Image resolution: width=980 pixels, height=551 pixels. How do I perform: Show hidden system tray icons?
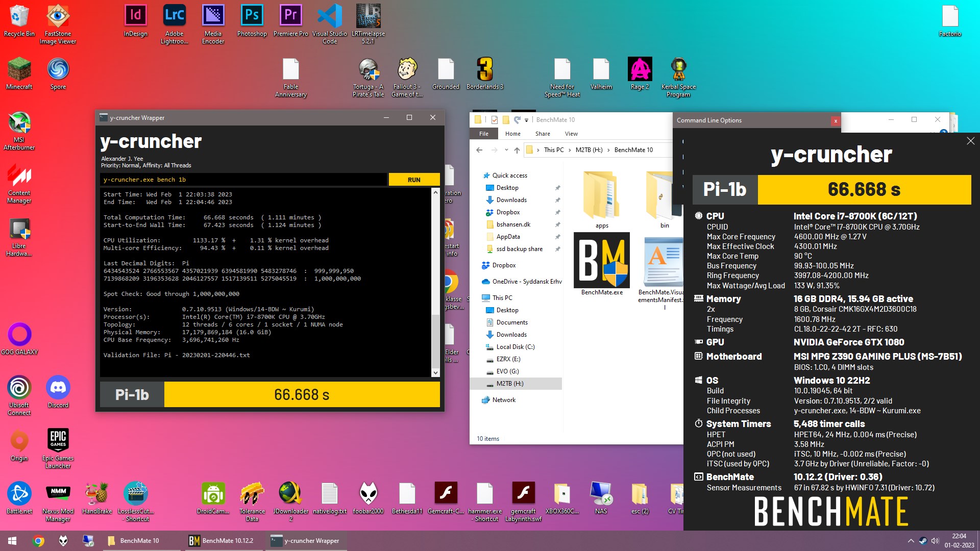click(911, 541)
